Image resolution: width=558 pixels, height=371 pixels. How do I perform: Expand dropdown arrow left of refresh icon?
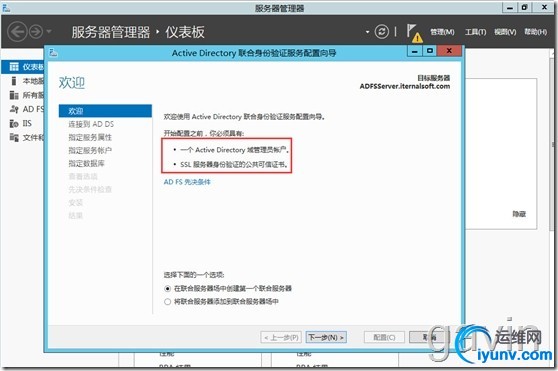(x=367, y=32)
